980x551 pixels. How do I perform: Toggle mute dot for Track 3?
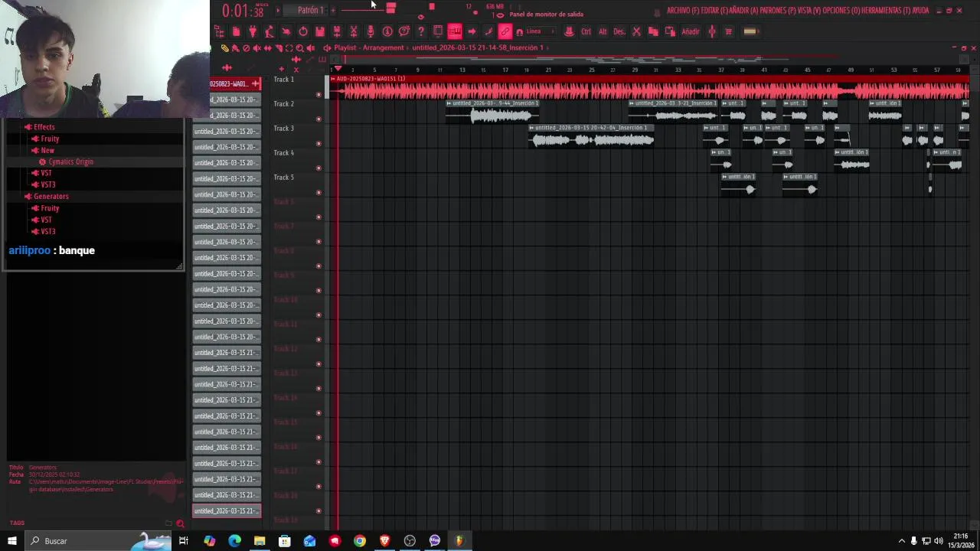(x=318, y=144)
